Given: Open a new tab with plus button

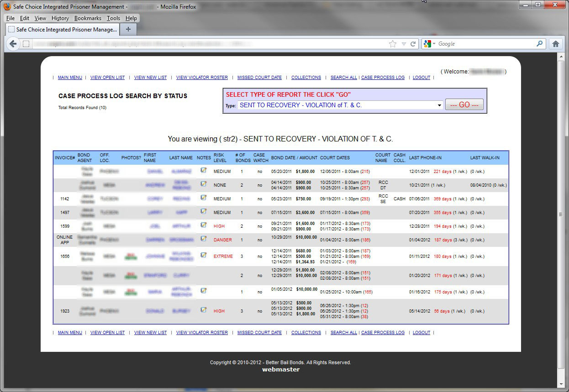Looking at the screenshot, I should (x=128, y=29).
